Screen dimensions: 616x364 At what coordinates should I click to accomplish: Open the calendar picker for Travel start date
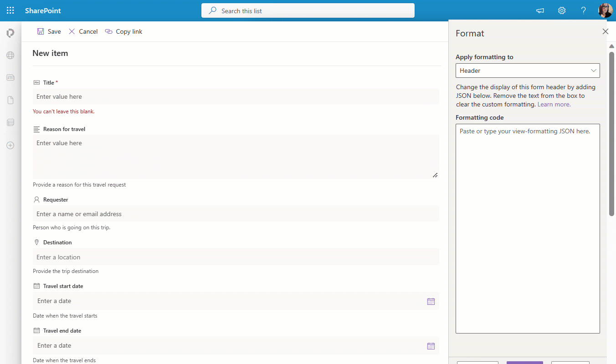pos(431,301)
